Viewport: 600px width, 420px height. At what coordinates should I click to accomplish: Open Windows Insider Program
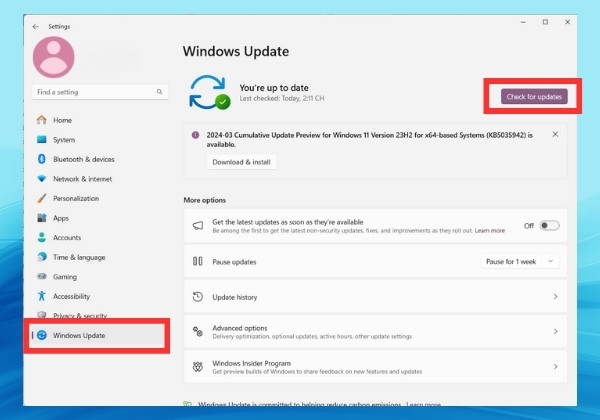375,367
